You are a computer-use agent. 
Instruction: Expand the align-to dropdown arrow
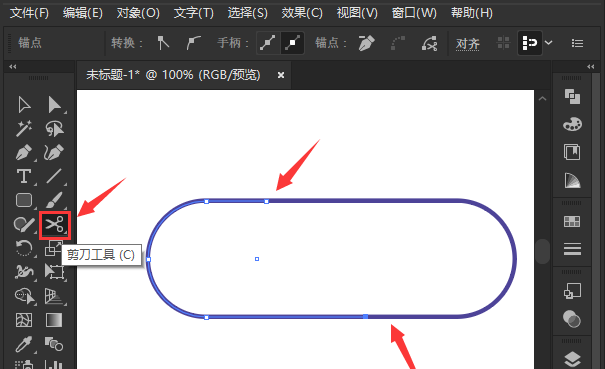[549, 43]
